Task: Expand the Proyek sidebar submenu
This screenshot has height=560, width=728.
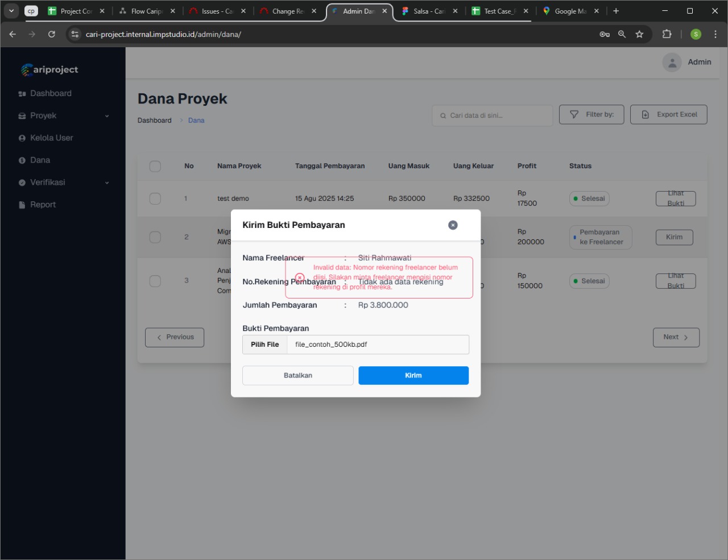Action: point(107,116)
